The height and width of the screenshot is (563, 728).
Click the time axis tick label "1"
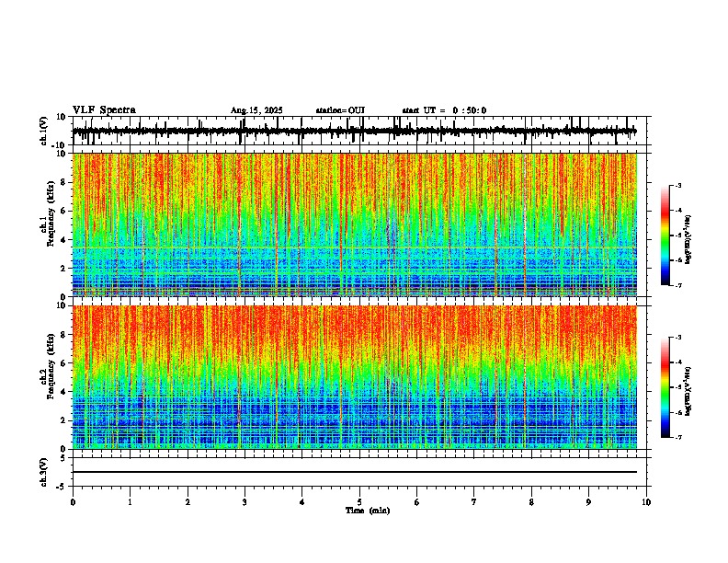click(130, 502)
